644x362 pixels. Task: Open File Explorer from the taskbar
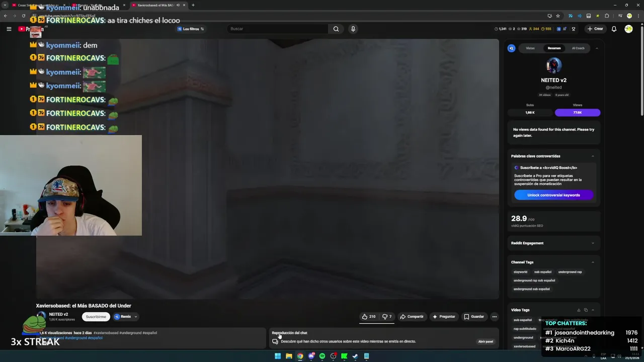[x=289, y=356]
